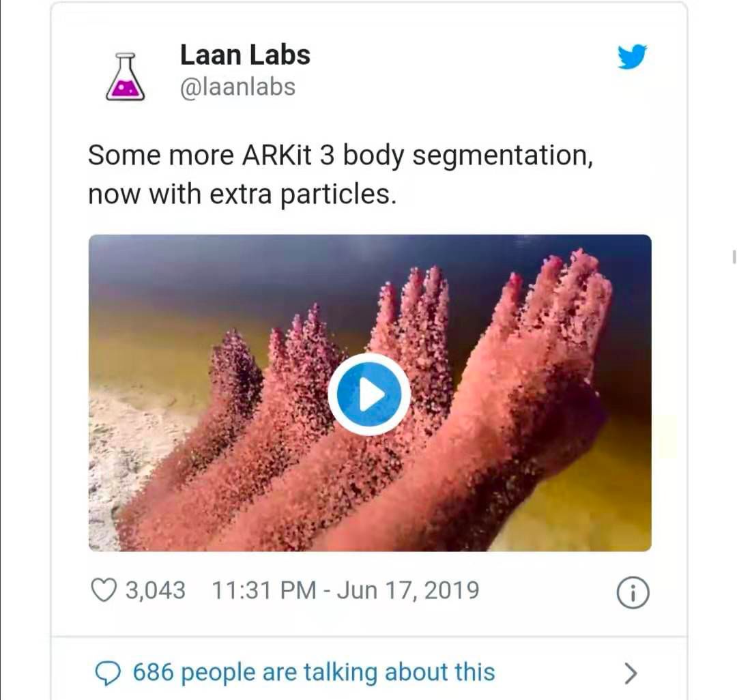Open the tweet info circle icon

click(x=633, y=594)
